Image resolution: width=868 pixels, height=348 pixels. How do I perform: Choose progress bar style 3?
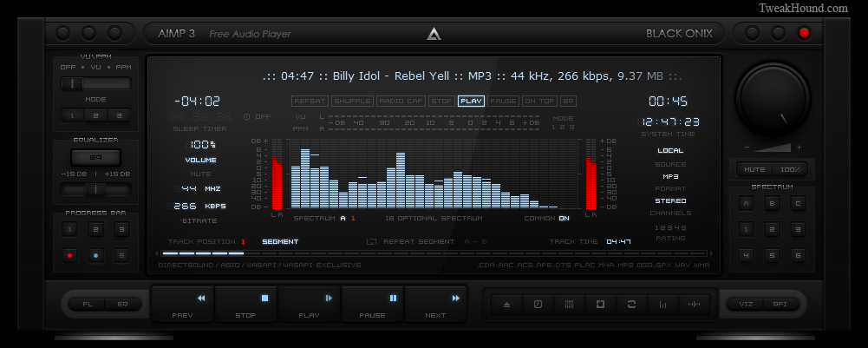pos(121,229)
